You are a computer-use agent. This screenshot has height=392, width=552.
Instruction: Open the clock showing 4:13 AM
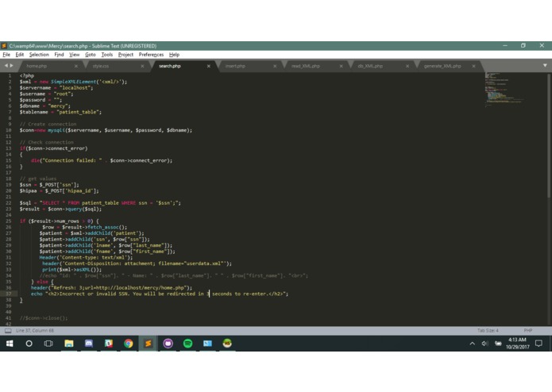[x=518, y=343]
